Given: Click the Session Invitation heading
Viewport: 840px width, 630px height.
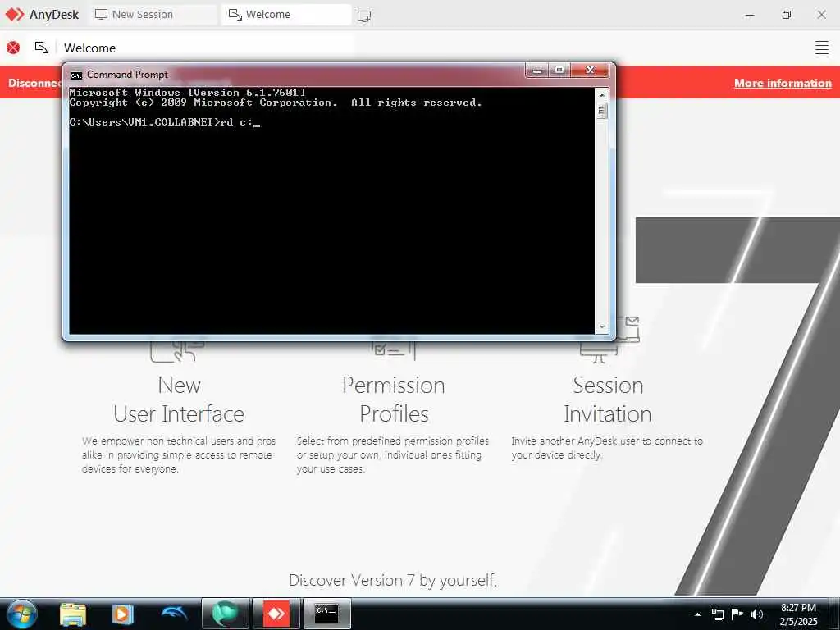Looking at the screenshot, I should (x=608, y=399).
